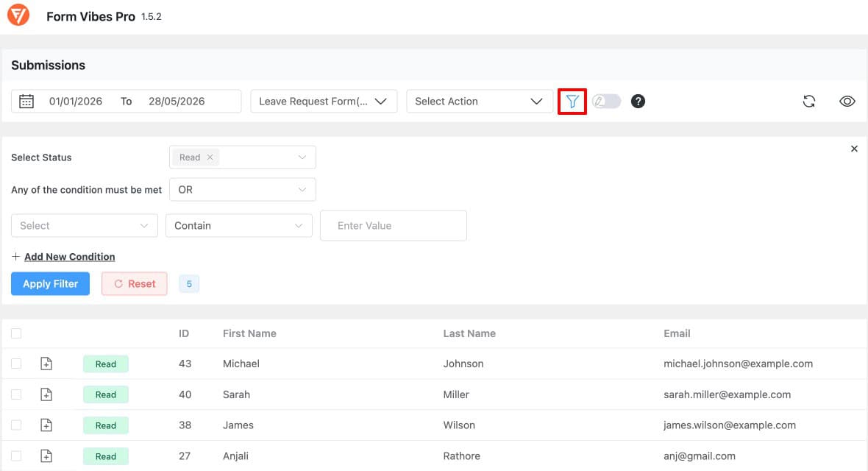Click first name James cell
This screenshot has width=868, height=471.
pyautogui.click(x=238, y=425)
